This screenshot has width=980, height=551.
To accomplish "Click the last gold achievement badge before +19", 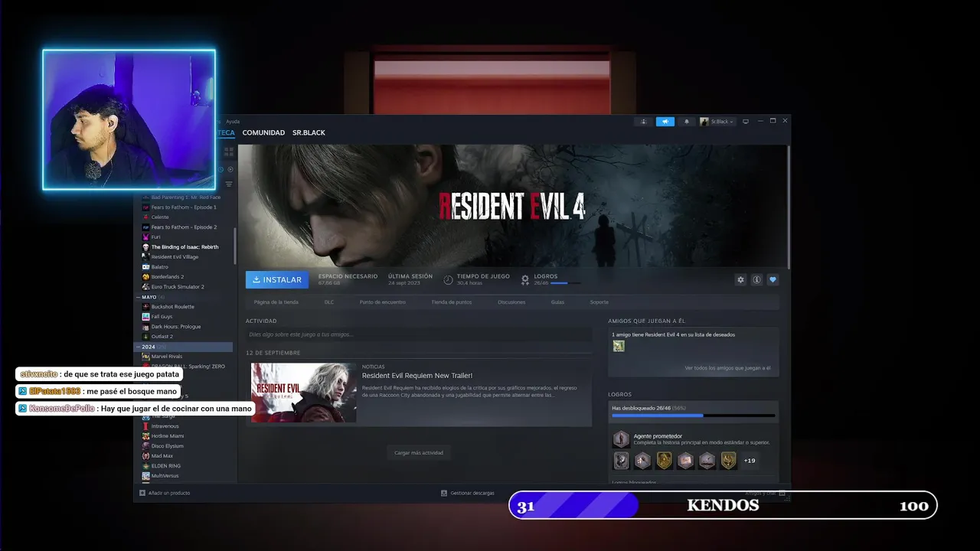I will 729,461.
